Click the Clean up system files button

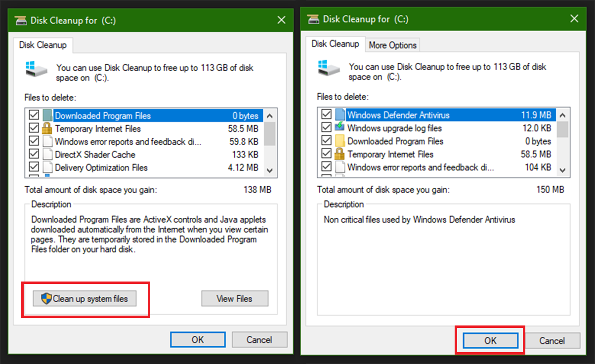tap(85, 299)
